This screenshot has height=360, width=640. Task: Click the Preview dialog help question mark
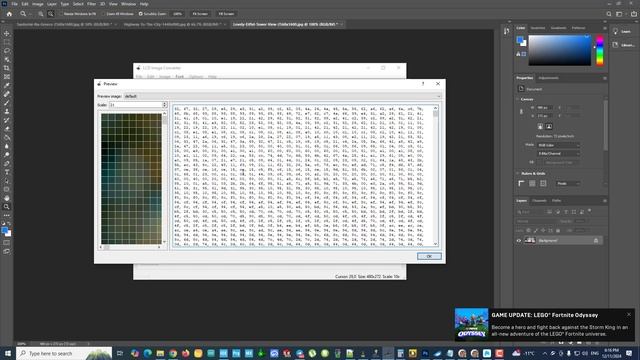(x=423, y=84)
